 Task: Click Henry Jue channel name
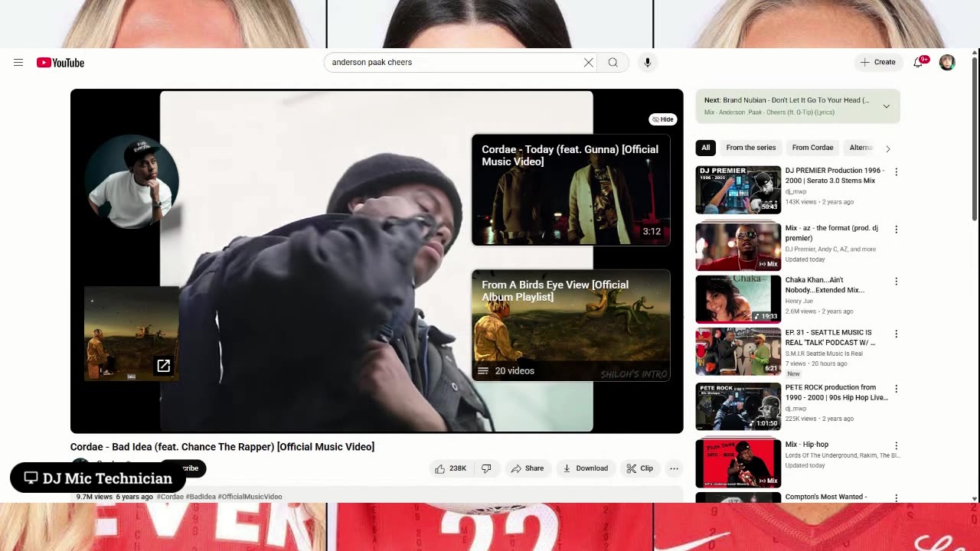click(799, 301)
